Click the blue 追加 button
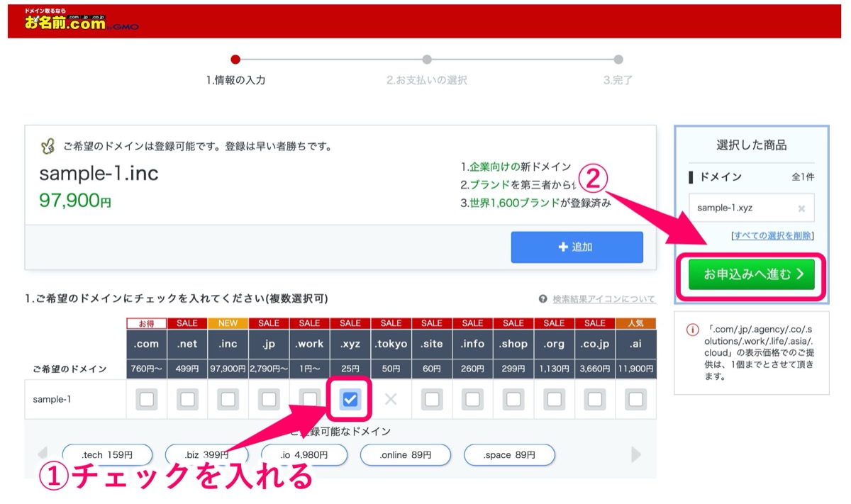Viewport: 851px width, 504px height. click(x=577, y=247)
